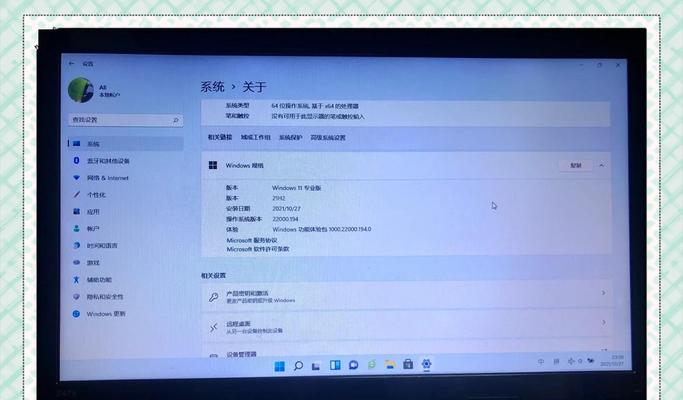
Task: Open Microsoft Store from the taskbar
Action: (x=408, y=364)
